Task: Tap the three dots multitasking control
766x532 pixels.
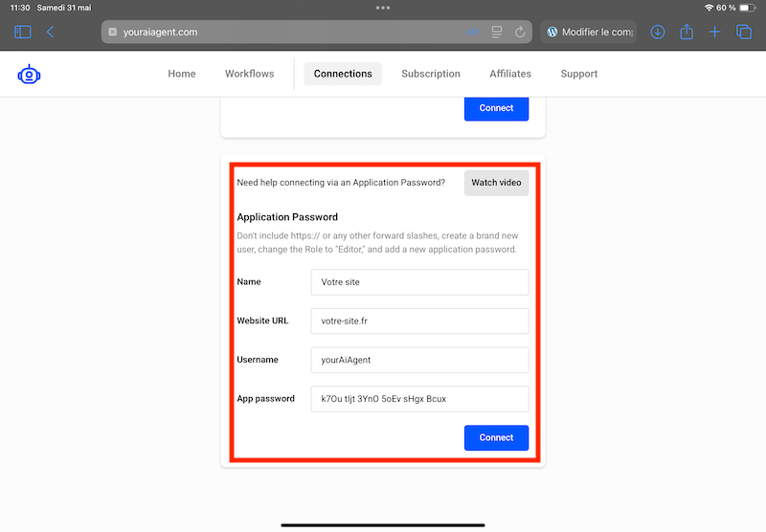Action: 383,8
